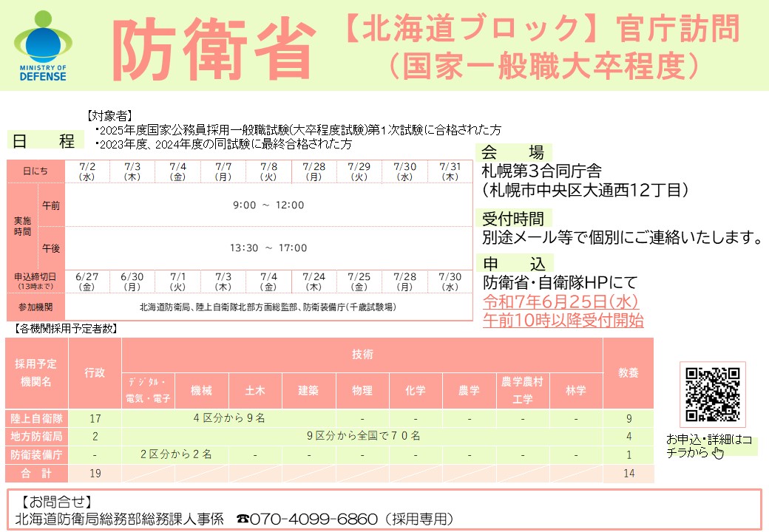Click the participating agencies list text

268,307
